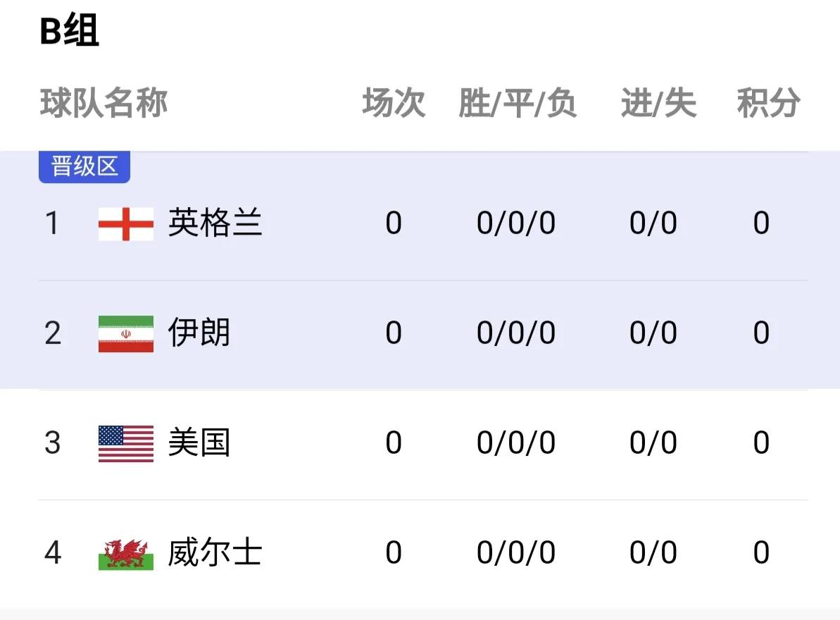Click the Wales flag icon
The width and height of the screenshot is (840, 620).
click(x=125, y=553)
